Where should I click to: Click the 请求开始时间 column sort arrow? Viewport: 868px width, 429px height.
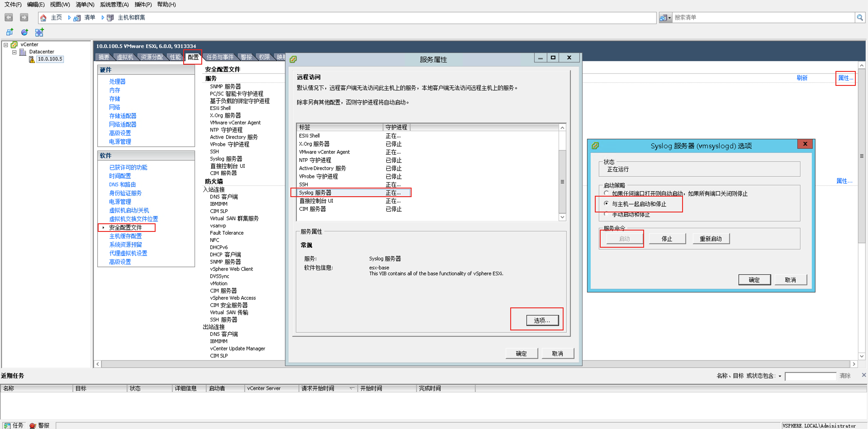coord(352,388)
